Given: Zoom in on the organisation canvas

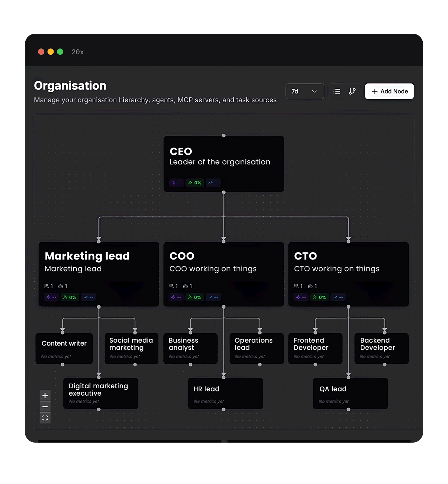Looking at the screenshot, I should [45, 396].
